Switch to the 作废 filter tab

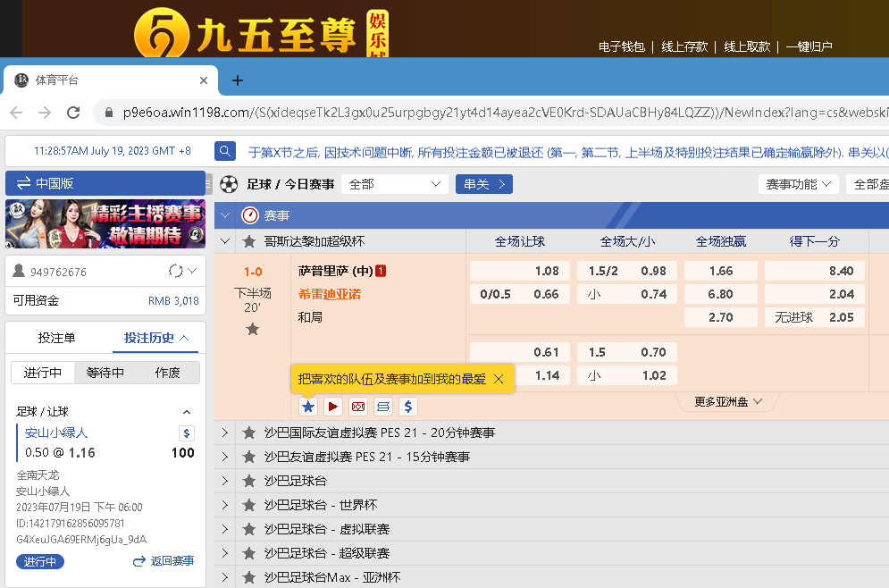click(167, 373)
